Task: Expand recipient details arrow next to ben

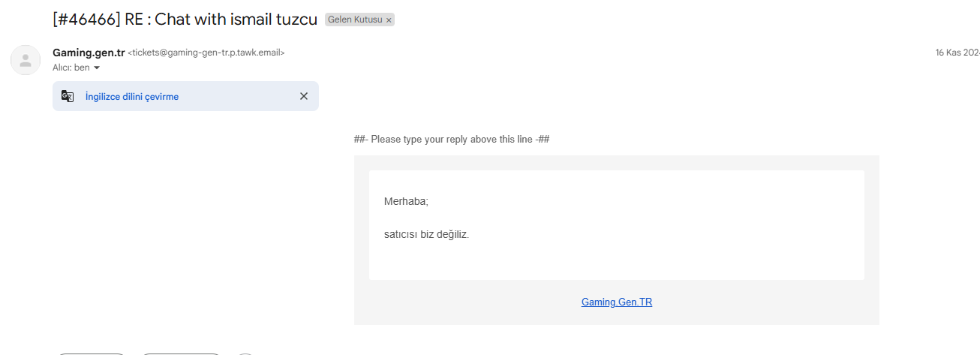Action: click(97, 68)
